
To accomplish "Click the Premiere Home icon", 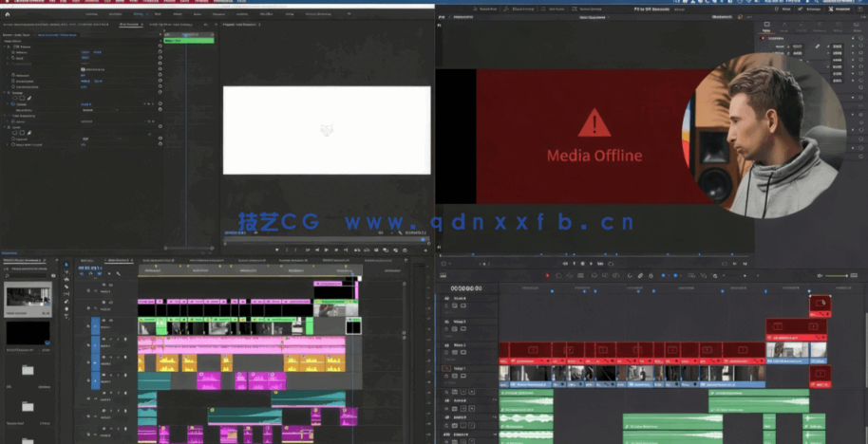I will 8,14.
